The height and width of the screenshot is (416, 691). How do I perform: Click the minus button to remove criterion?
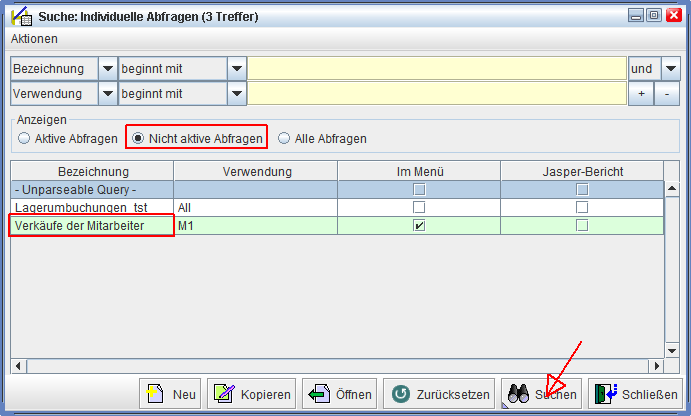point(667,93)
